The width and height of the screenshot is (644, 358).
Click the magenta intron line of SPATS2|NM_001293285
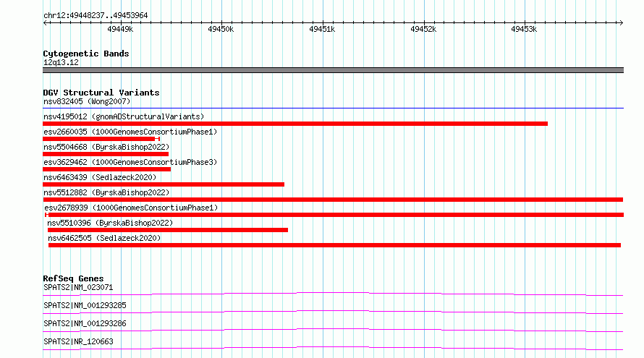(x=333, y=312)
